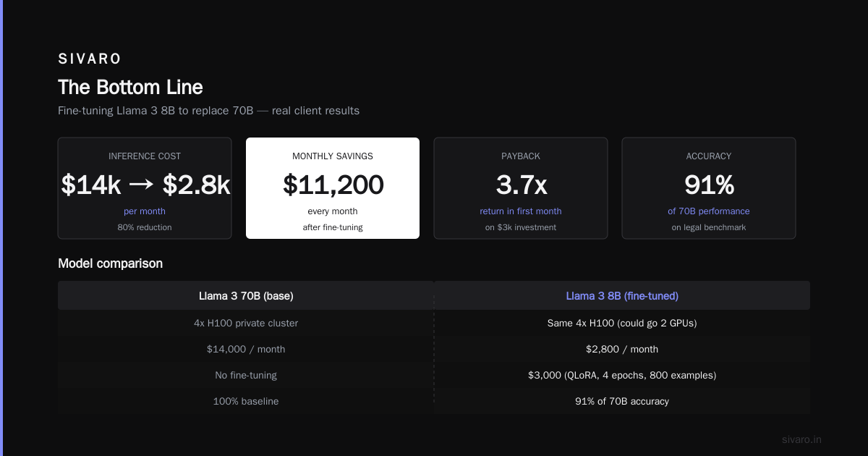Image resolution: width=868 pixels, height=456 pixels.
Task: Click the 'every month' text
Action: click(x=333, y=211)
